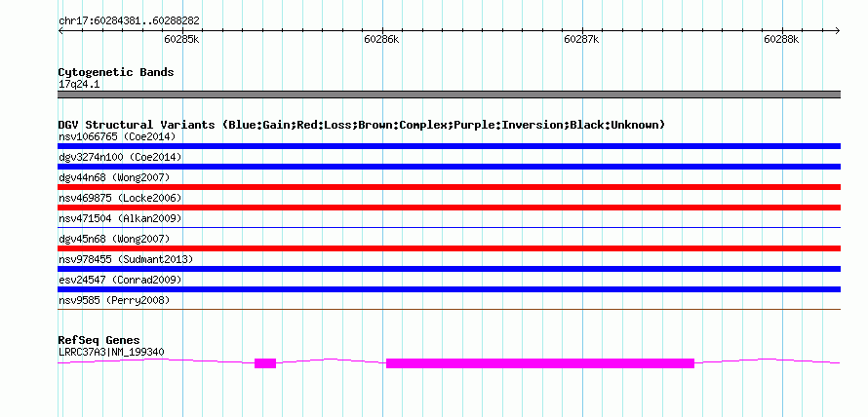Click the 60286k ruler tick label
The width and height of the screenshot is (868, 417).
(381, 39)
